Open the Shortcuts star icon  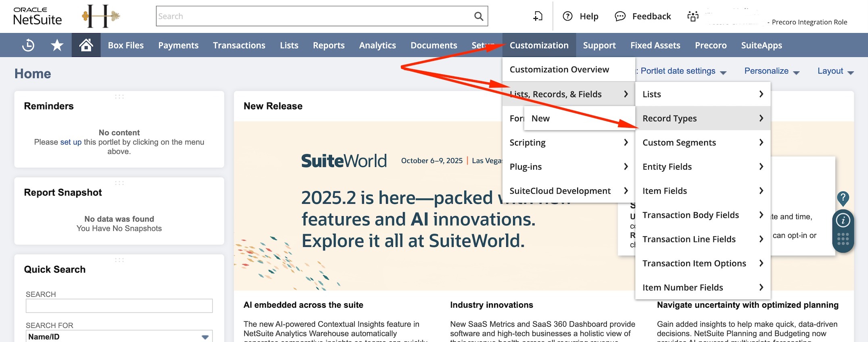57,45
